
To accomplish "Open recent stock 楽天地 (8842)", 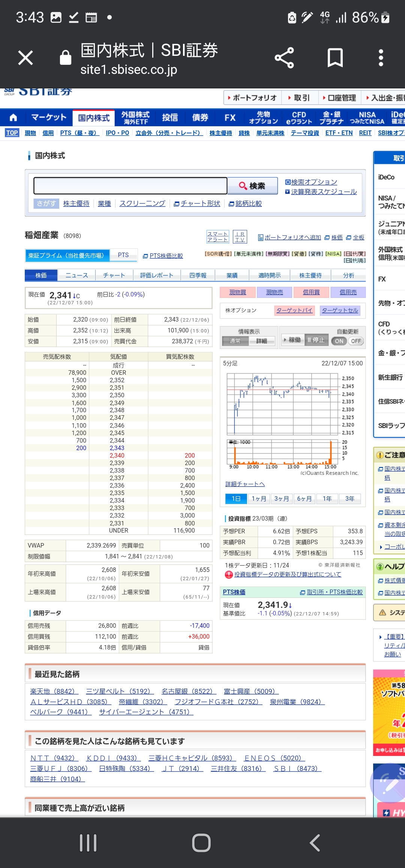I will (54, 691).
